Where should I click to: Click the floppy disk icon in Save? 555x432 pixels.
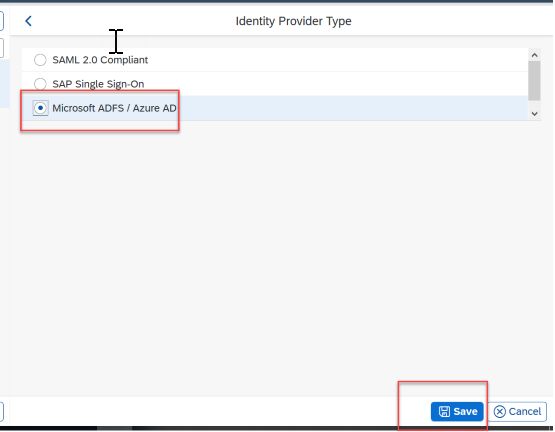pos(444,411)
